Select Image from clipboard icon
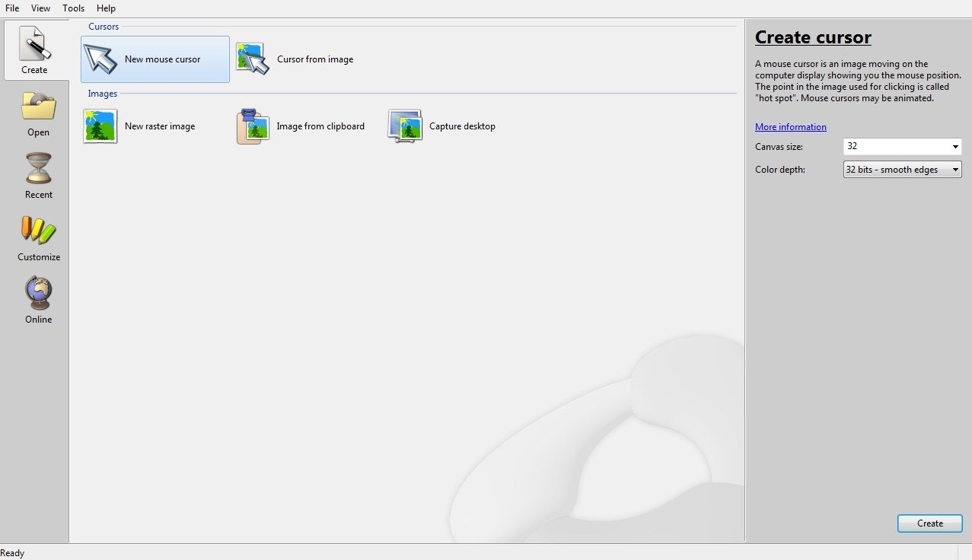 point(253,126)
